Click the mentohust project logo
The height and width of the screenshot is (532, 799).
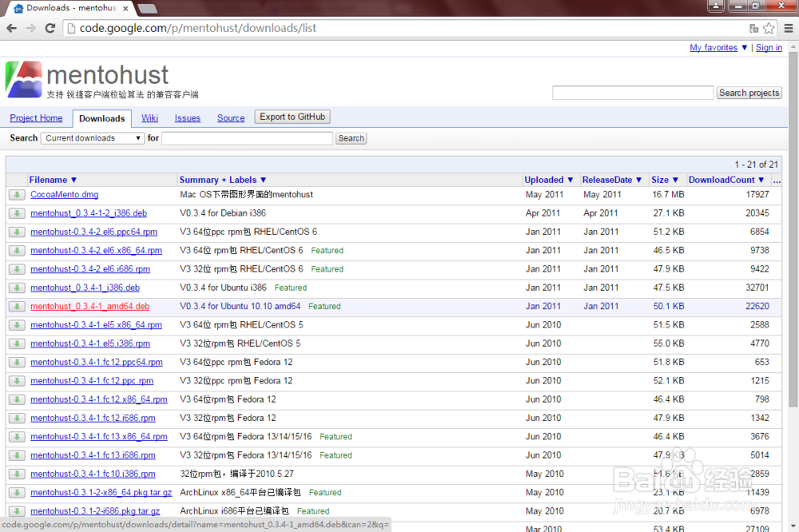tap(23, 78)
